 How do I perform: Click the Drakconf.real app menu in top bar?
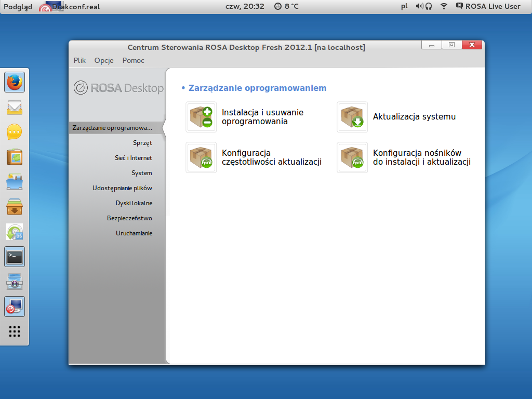point(70,7)
